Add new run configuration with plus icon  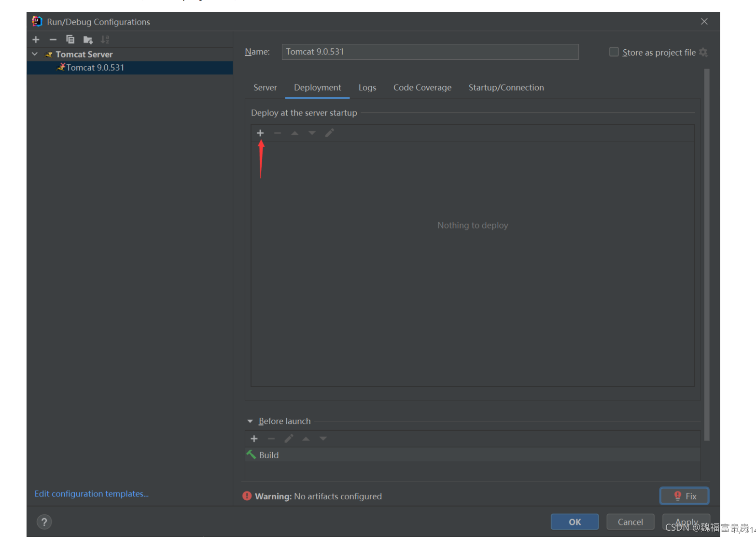click(x=36, y=40)
